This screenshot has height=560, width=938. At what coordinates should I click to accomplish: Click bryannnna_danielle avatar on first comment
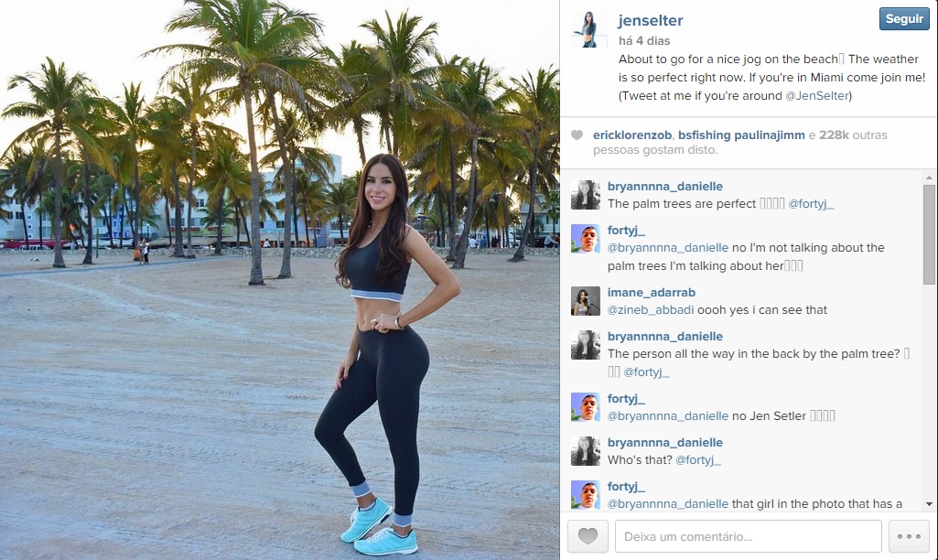(x=586, y=194)
